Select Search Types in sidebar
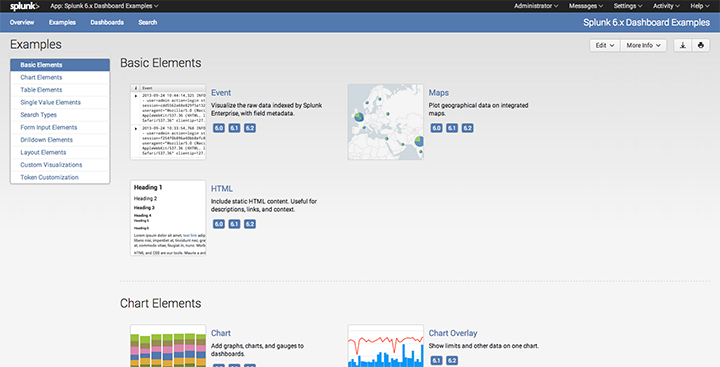The height and width of the screenshot is (367, 720). [x=60, y=115]
